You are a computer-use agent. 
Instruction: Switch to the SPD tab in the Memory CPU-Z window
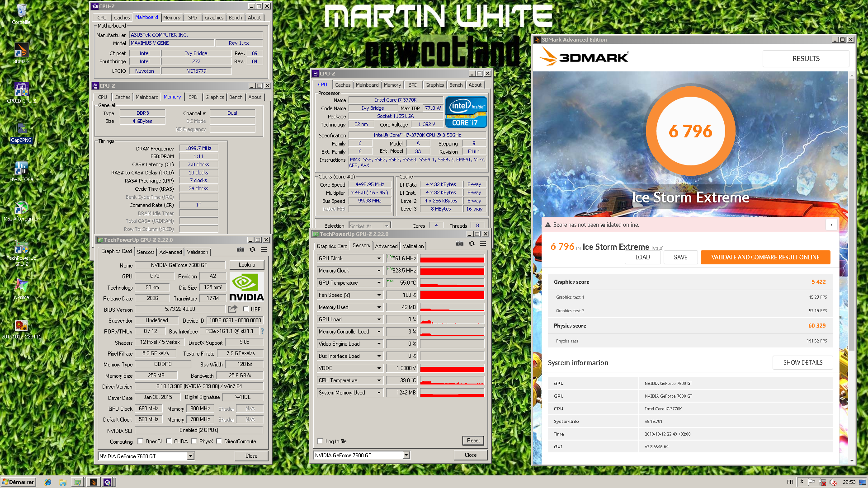pyautogui.click(x=193, y=97)
